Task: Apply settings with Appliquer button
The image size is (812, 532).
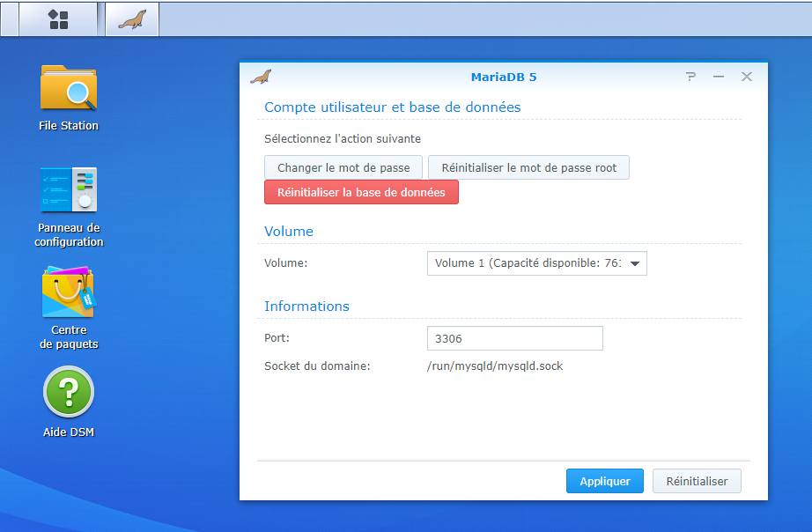Action: point(605,481)
